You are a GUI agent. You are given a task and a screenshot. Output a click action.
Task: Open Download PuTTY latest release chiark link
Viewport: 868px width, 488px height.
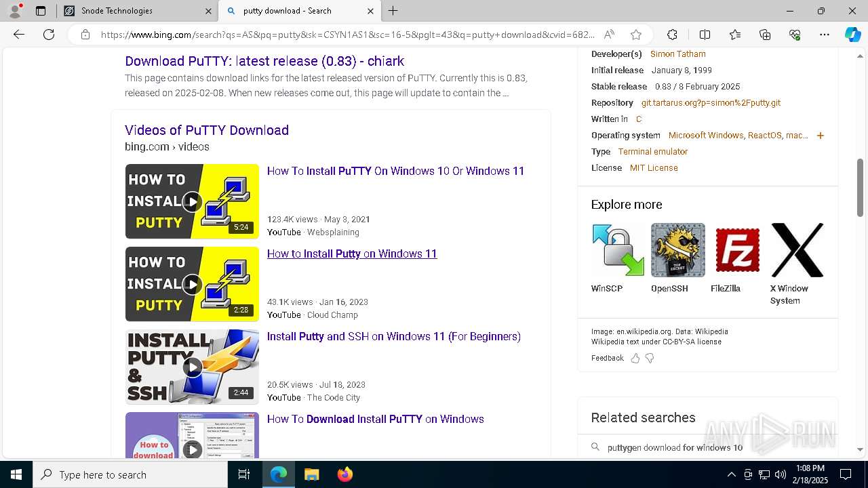(x=264, y=61)
